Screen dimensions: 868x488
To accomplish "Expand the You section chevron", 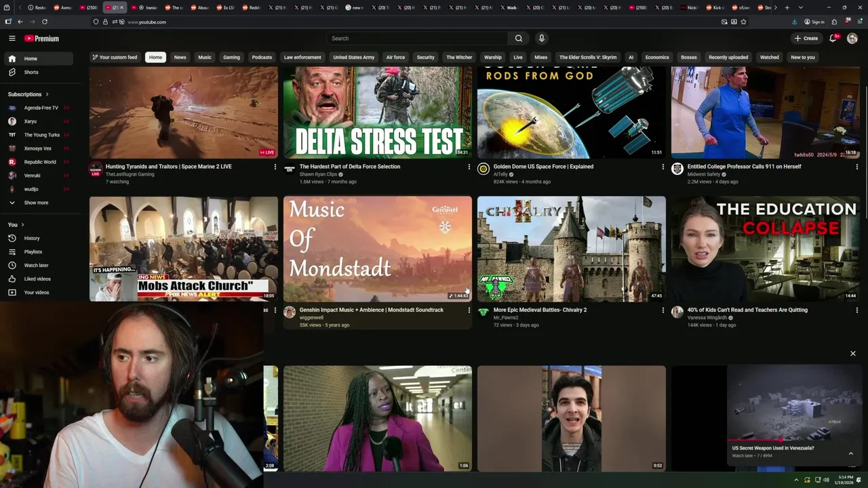I will coord(22,224).
